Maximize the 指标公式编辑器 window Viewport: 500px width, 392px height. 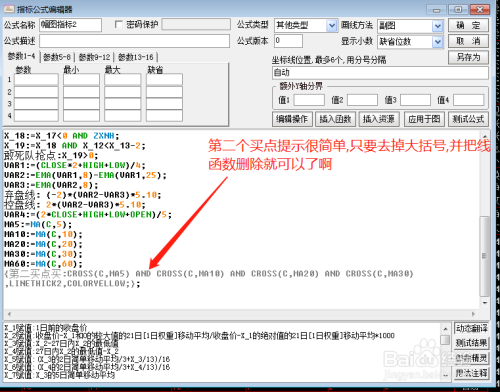(458, 9)
